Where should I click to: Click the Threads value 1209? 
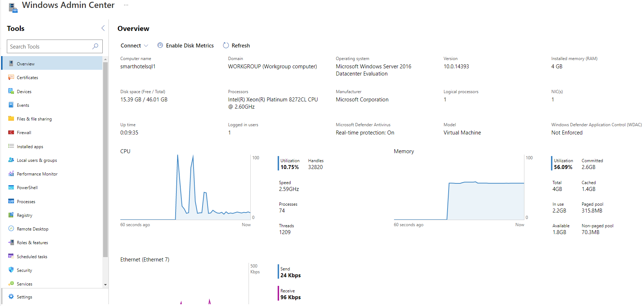click(x=285, y=232)
